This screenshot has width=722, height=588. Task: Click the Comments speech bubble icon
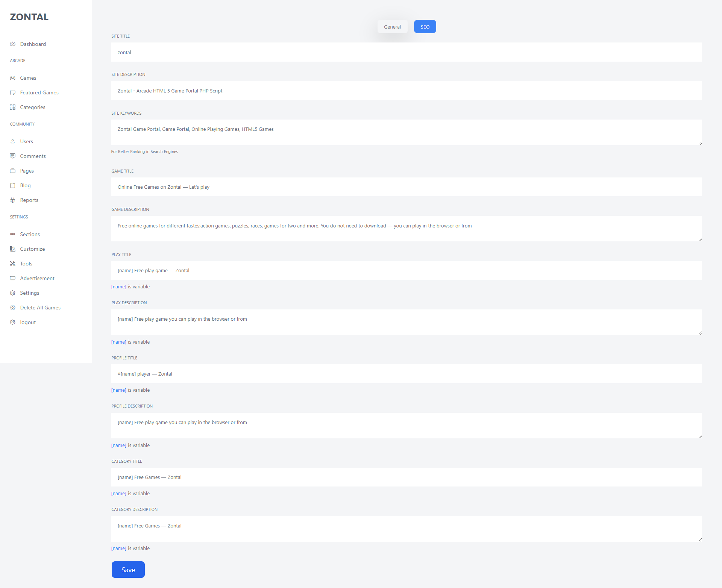(13, 156)
